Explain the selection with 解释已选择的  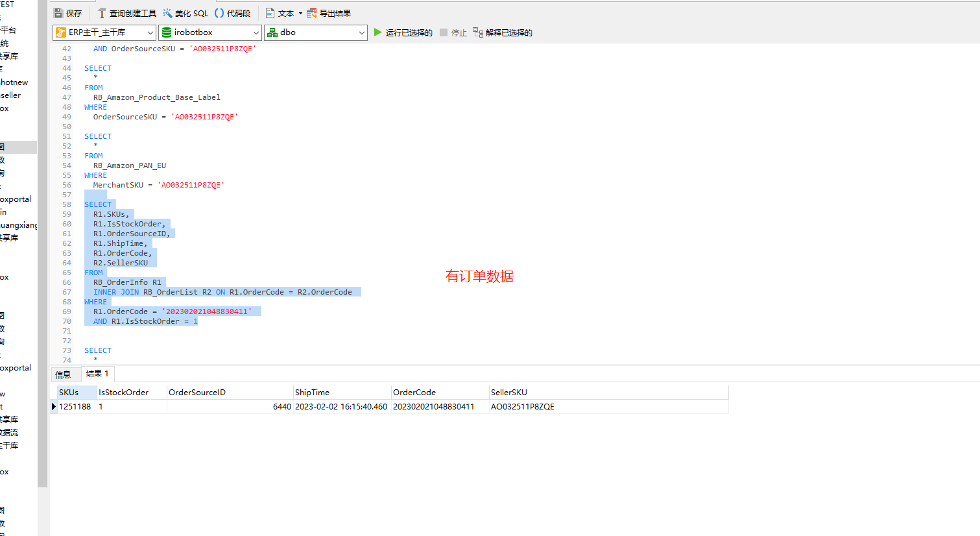tap(503, 32)
